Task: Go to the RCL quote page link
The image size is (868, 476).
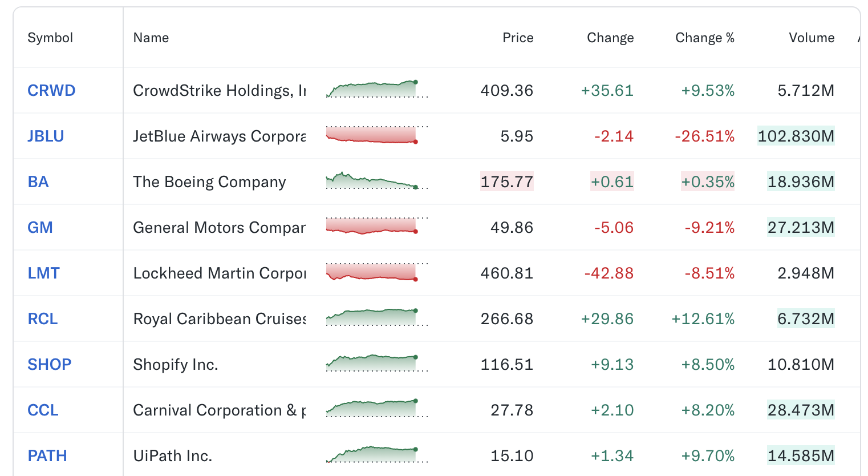Action: pyautogui.click(x=43, y=319)
